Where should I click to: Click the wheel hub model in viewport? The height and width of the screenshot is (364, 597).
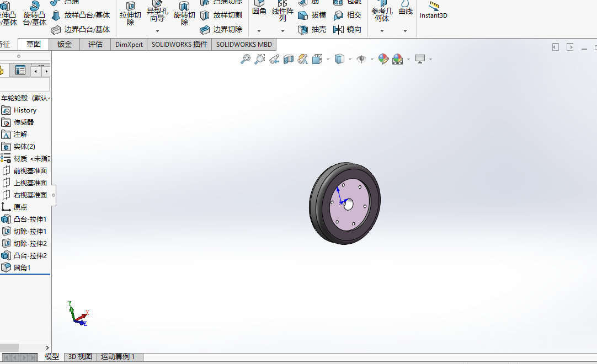tap(345, 204)
